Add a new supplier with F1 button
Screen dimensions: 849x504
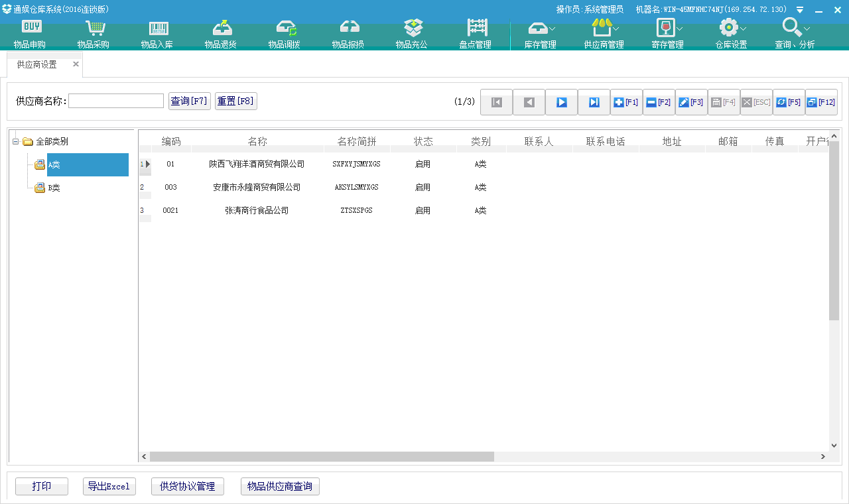[x=626, y=102]
